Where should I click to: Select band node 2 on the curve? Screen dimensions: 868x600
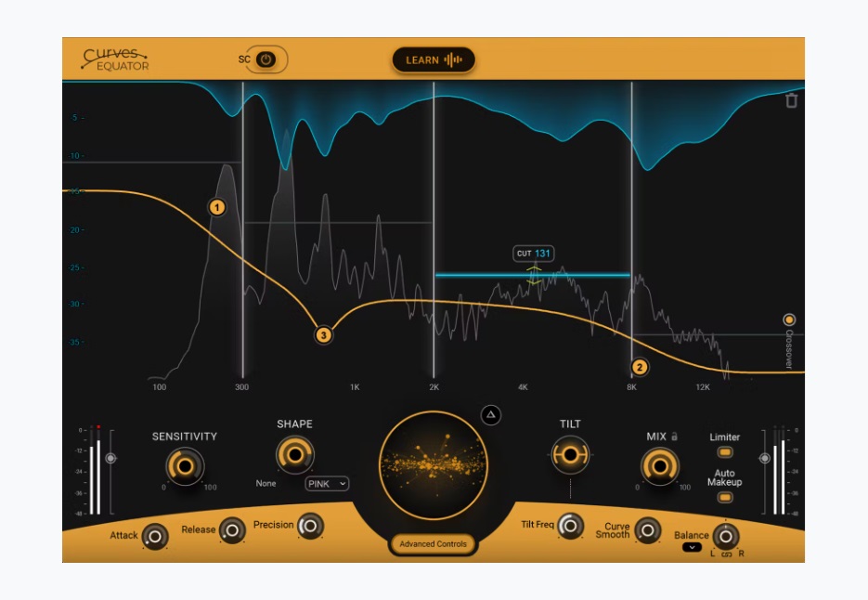[640, 367]
